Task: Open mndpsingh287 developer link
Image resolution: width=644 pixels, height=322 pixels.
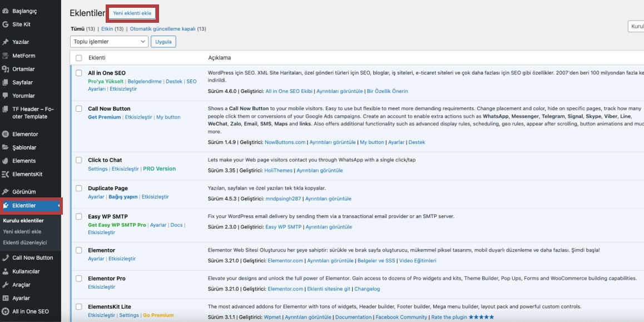Action: 284,199
